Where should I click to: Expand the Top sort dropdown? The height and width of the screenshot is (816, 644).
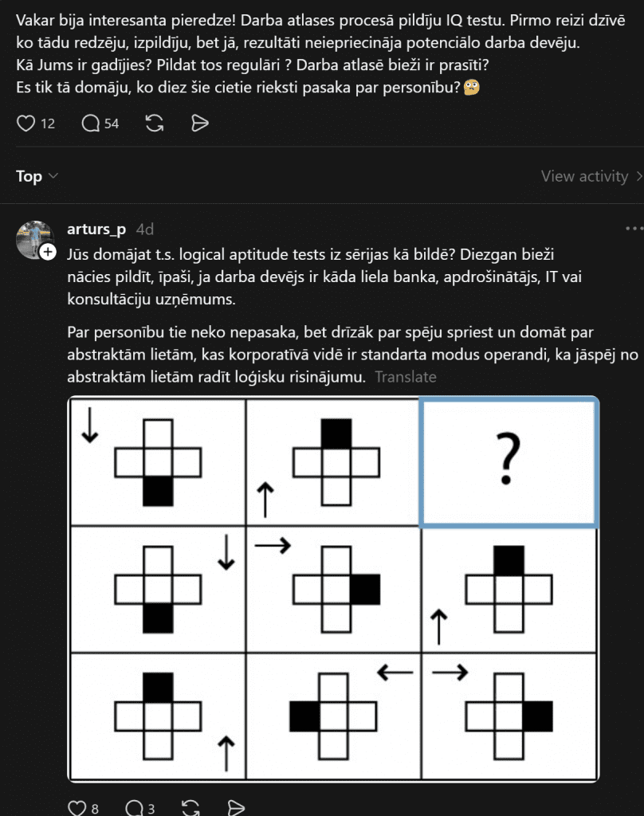click(x=37, y=176)
